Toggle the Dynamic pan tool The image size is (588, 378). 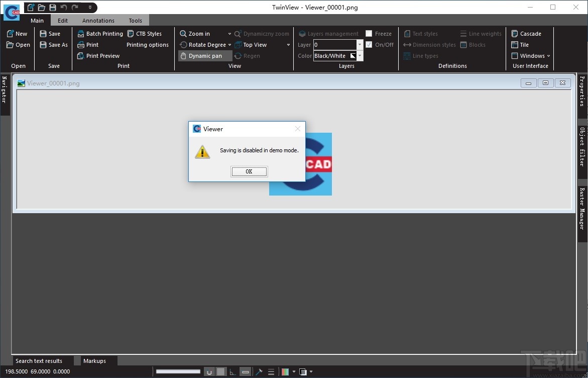pos(205,56)
